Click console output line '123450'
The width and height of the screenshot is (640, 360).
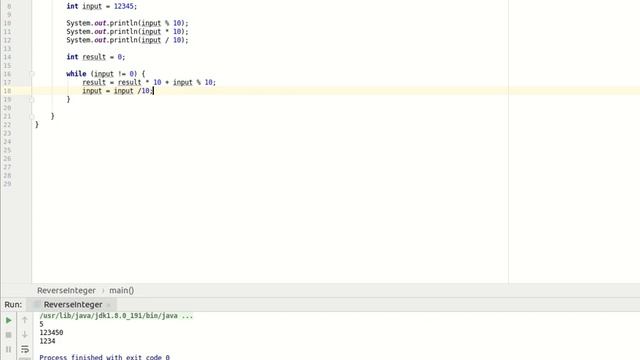[51, 333]
